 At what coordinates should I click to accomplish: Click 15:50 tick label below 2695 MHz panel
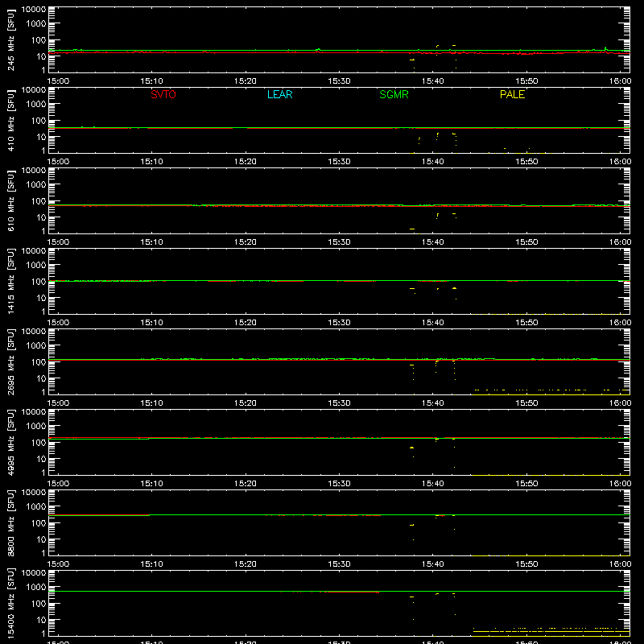[526, 403]
